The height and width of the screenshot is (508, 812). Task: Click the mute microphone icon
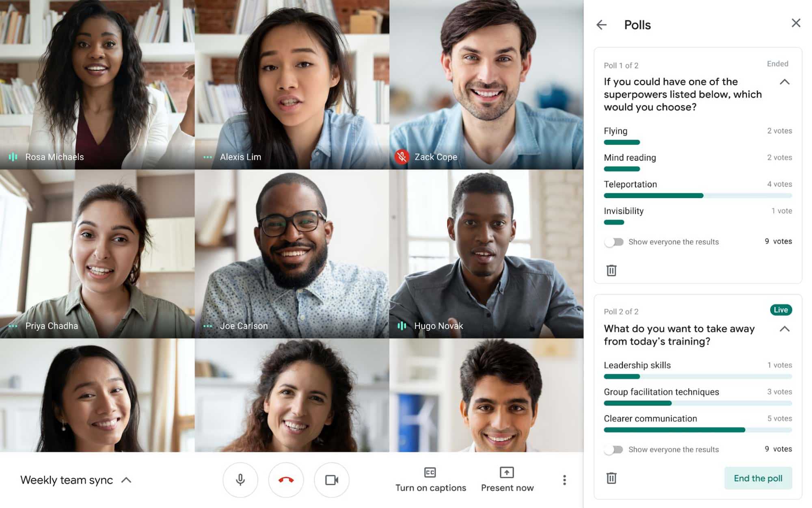(x=240, y=479)
